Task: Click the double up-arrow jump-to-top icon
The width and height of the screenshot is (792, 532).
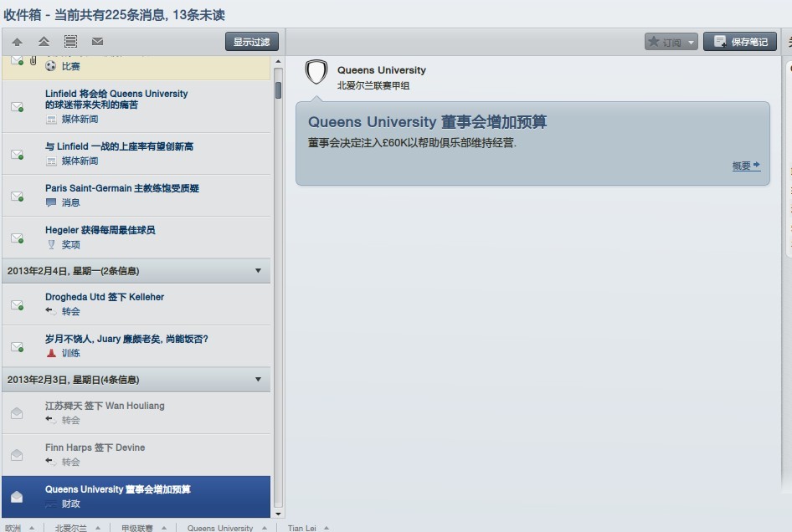Action: (44, 42)
